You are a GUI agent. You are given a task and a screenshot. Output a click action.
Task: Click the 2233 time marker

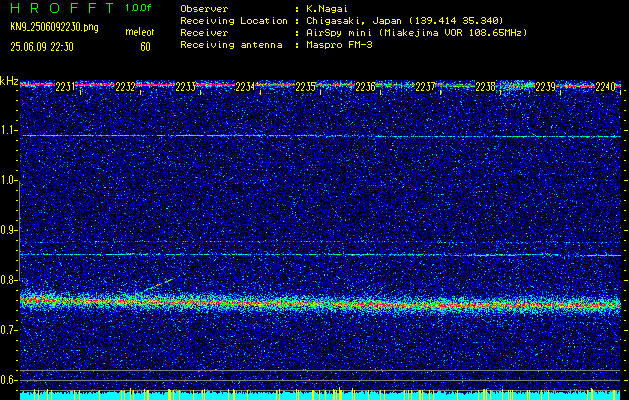click(x=185, y=87)
